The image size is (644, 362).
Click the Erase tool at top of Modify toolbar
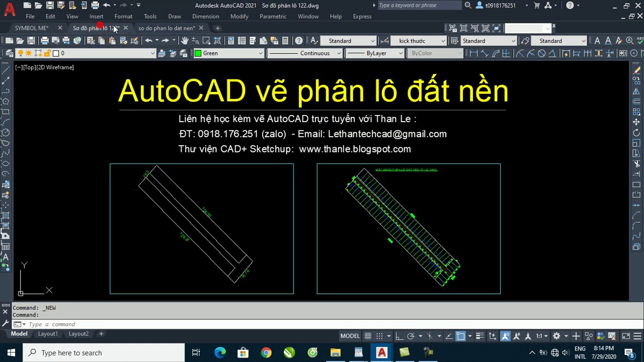click(636, 71)
